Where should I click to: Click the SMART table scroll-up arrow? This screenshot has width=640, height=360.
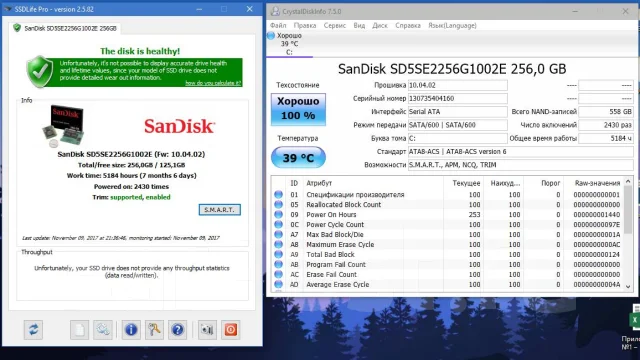(628, 181)
